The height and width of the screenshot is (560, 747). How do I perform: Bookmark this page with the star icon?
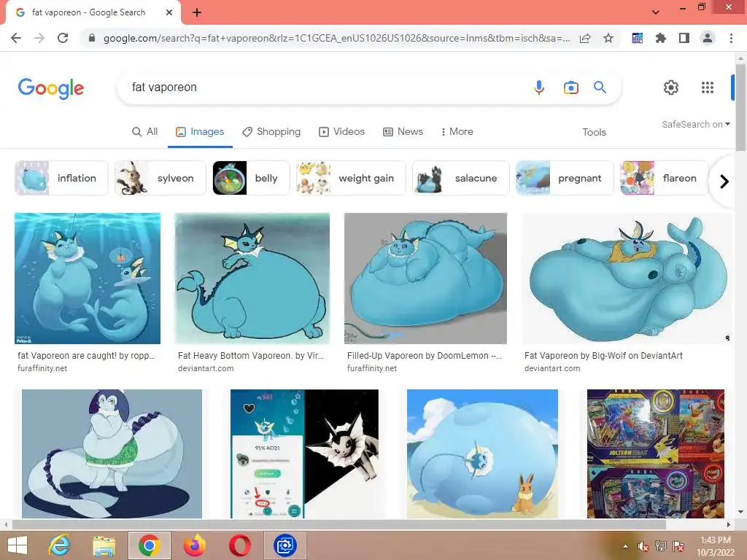pyautogui.click(x=608, y=38)
